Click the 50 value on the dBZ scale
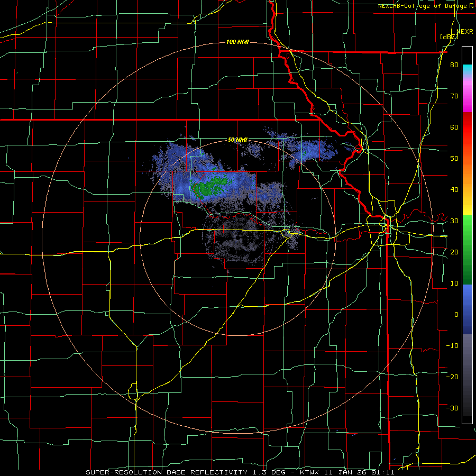 pos(454,159)
